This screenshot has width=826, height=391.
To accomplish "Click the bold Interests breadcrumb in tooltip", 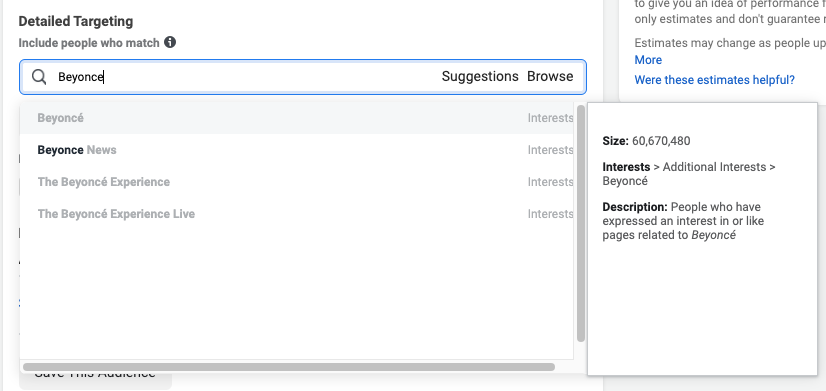I will 626,167.
